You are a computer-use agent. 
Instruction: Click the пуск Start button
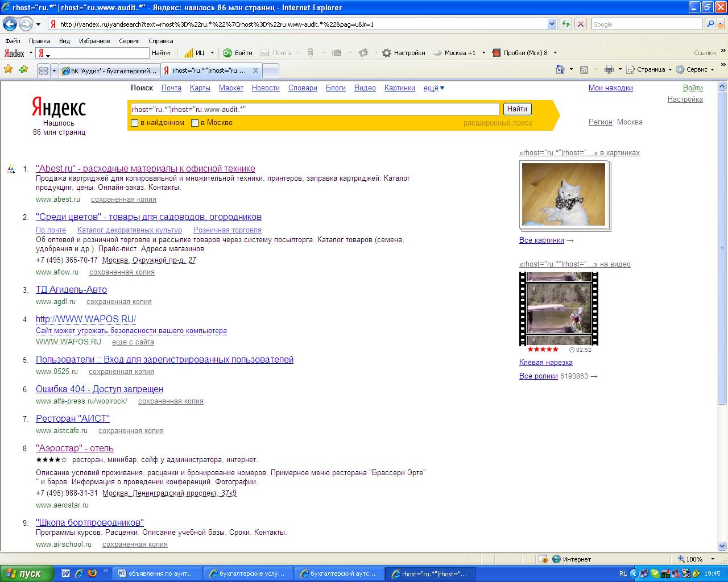27,573
